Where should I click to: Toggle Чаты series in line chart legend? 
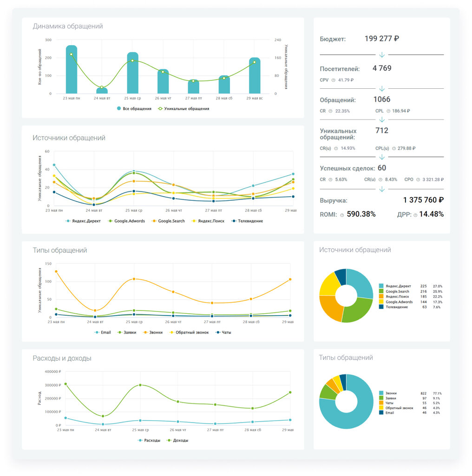[223, 332]
